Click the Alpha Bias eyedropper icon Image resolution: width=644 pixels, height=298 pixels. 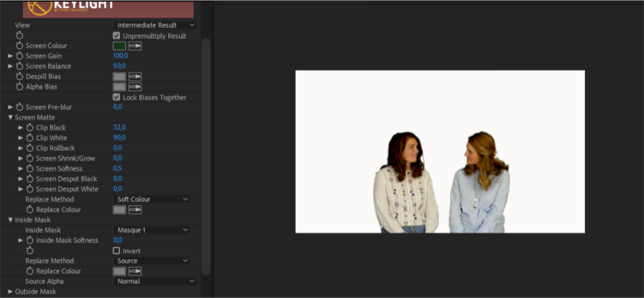(135, 87)
